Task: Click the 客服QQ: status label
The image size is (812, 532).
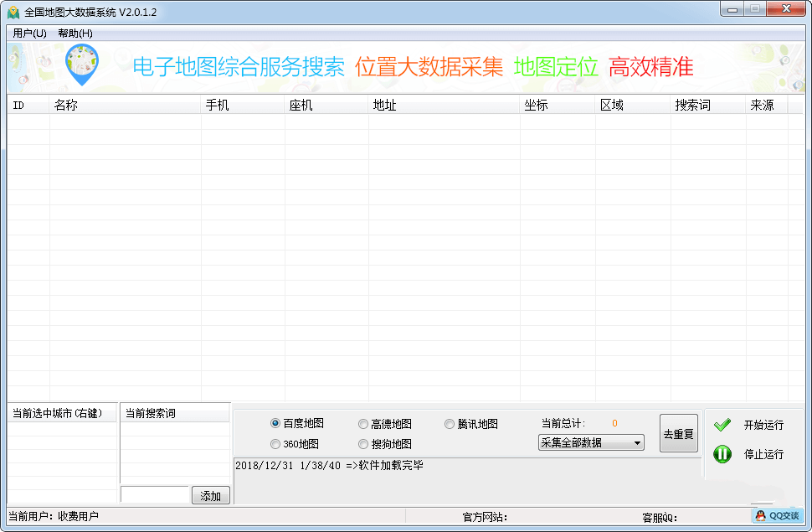Action: pos(660,518)
